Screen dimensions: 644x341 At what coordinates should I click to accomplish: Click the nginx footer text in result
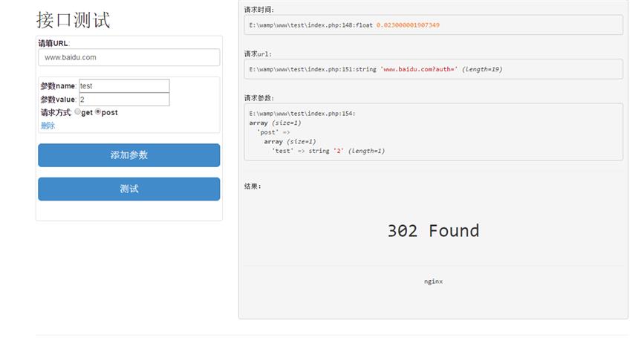(x=433, y=282)
